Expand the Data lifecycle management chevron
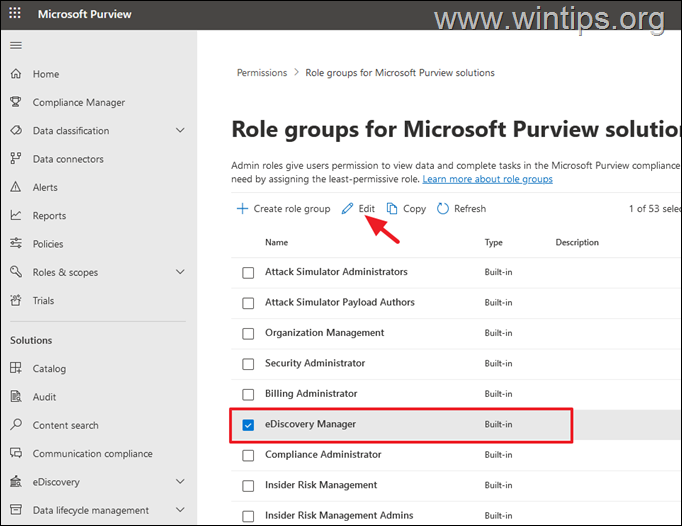 click(x=180, y=509)
